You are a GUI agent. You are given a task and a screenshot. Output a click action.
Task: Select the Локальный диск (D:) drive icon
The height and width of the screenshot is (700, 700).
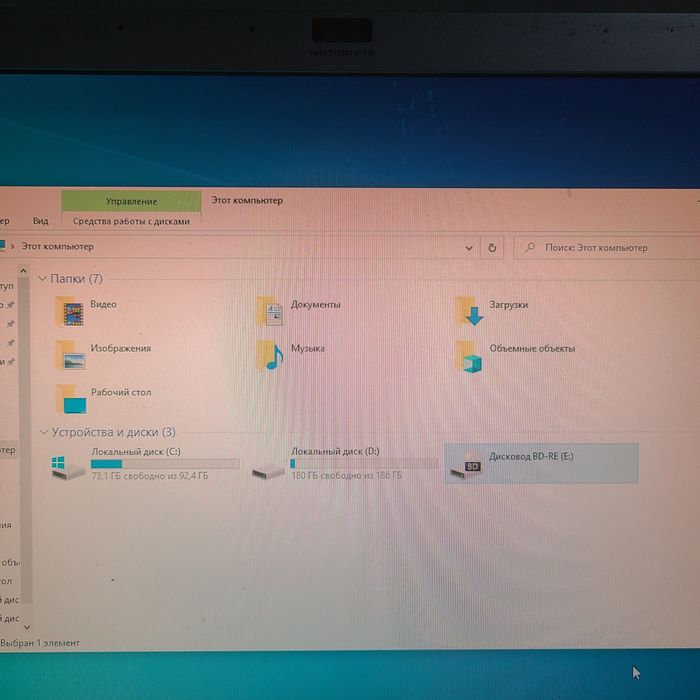point(268,471)
